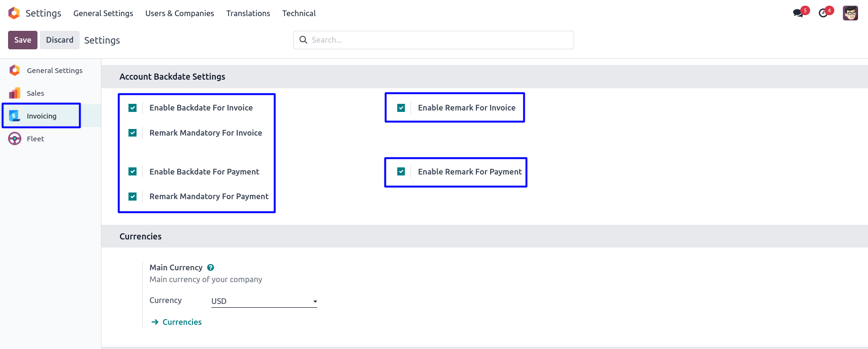
Task: Click the search magnifier icon
Action: (303, 40)
